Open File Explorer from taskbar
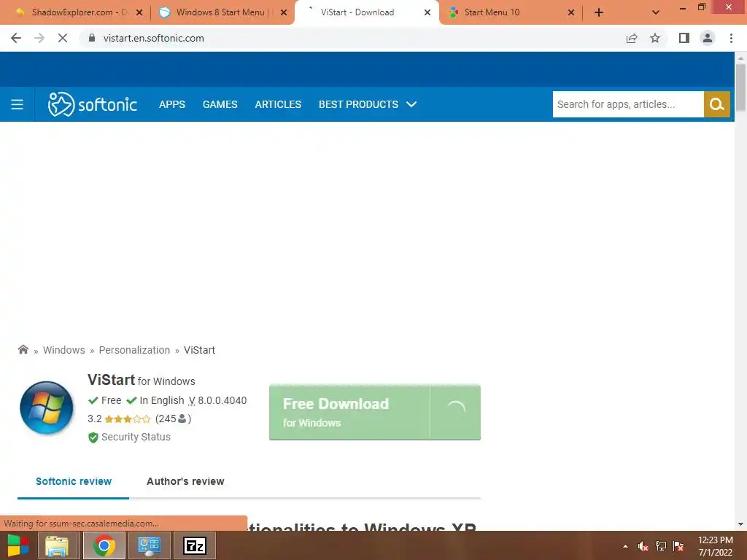This screenshot has height=560, width=747. click(x=57, y=545)
